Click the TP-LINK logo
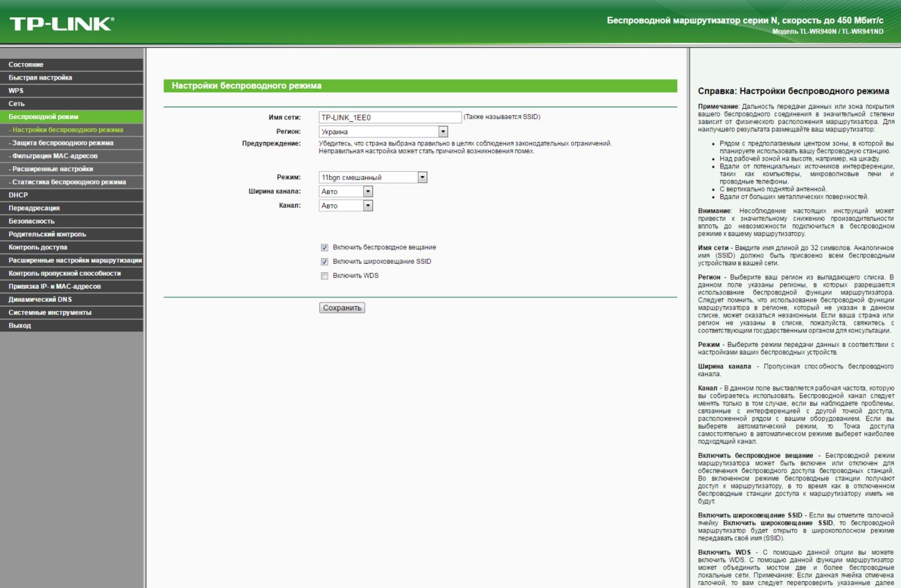This screenshot has height=588, width=901. [62, 24]
